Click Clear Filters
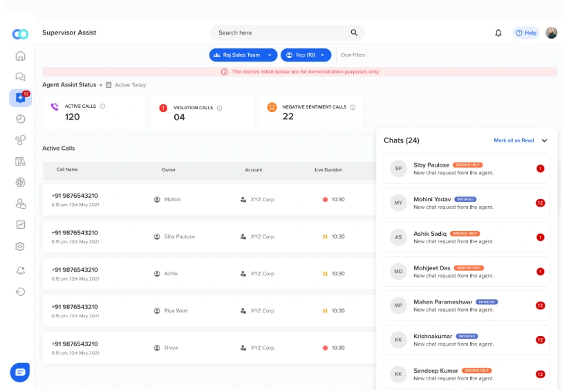This screenshot has height=392, width=562. 353,55
